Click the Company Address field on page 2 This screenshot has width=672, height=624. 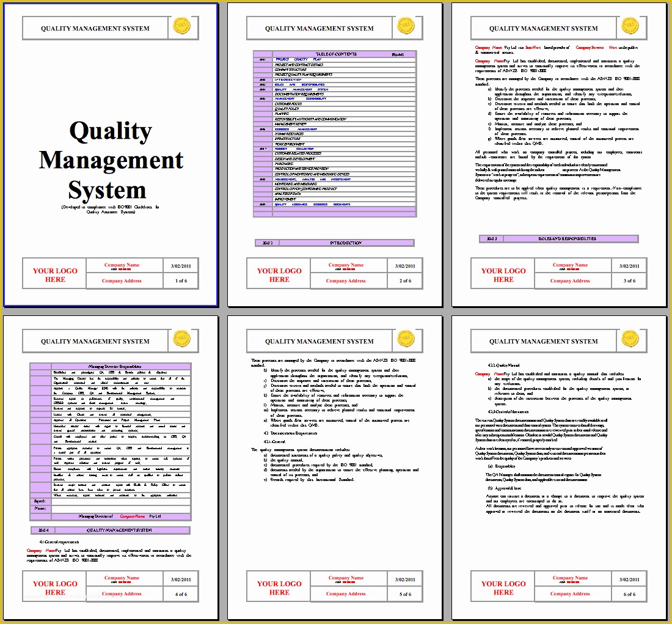tap(346, 281)
